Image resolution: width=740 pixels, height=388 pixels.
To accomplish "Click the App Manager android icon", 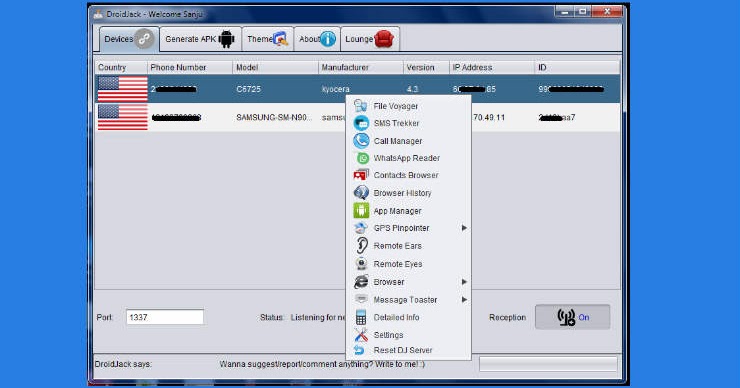I will (x=361, y=211).
